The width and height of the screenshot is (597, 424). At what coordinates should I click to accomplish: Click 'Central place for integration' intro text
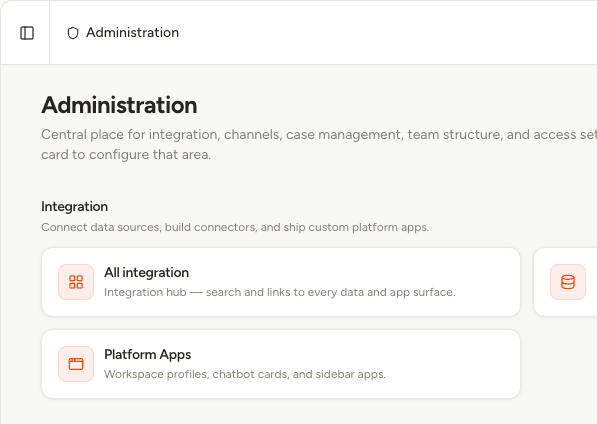click(319, 145)
